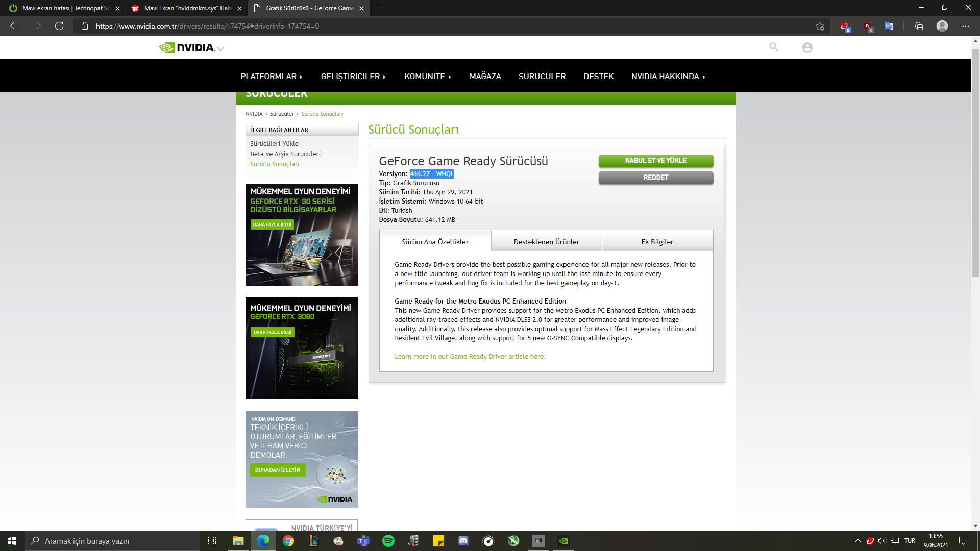This screenshot has height=551, width=980.
Task: Open browser Collections button
Action: point(919,26)
